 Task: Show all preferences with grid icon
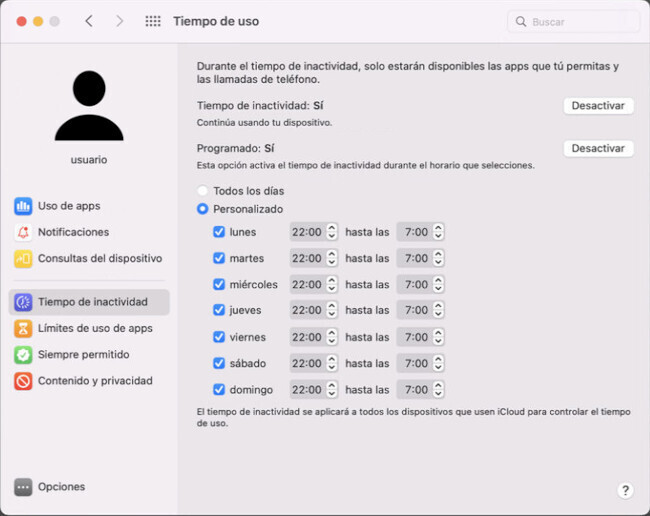point(153,21)
